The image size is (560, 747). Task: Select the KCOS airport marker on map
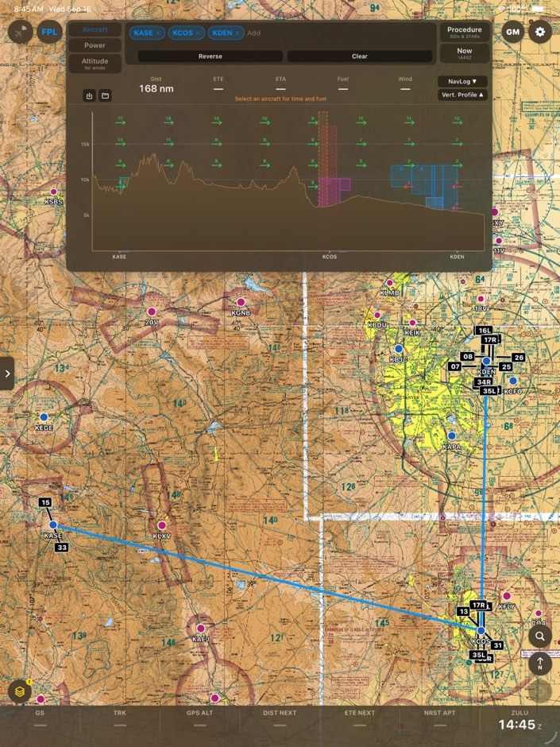coord(481,631)
